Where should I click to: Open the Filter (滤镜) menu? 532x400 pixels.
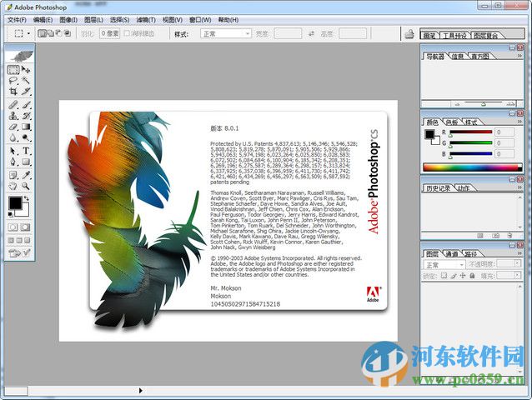pyautogui.click(x=146, y=20)
